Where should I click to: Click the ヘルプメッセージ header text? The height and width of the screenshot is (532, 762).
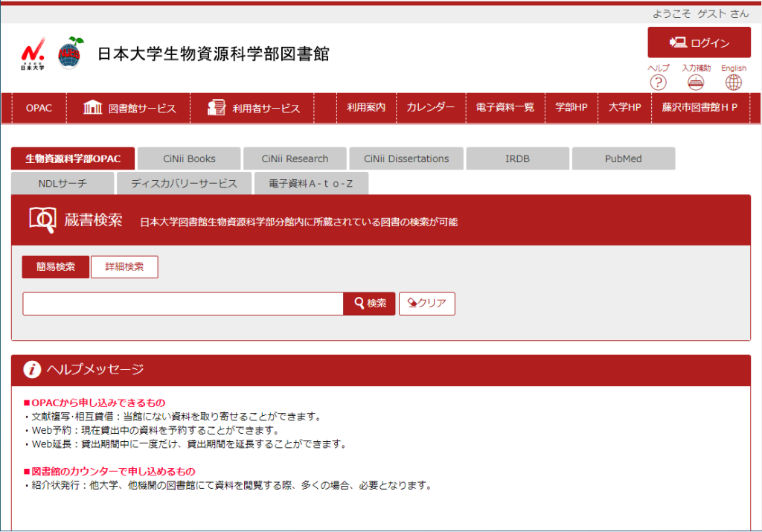click(x=95, y=369)
